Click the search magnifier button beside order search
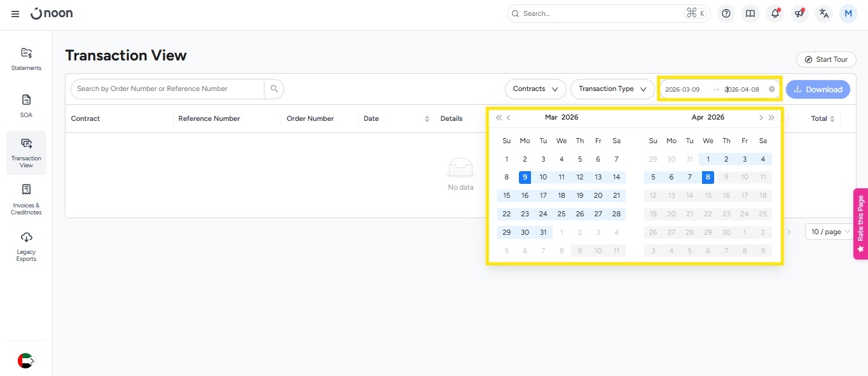The image size is (868, 376). [274, 89]
